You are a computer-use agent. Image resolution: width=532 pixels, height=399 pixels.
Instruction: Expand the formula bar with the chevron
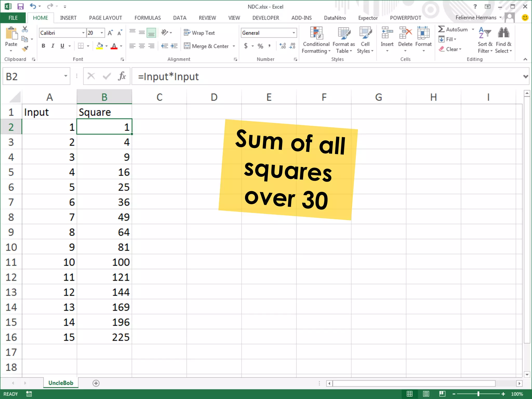[x=526, y=76]
